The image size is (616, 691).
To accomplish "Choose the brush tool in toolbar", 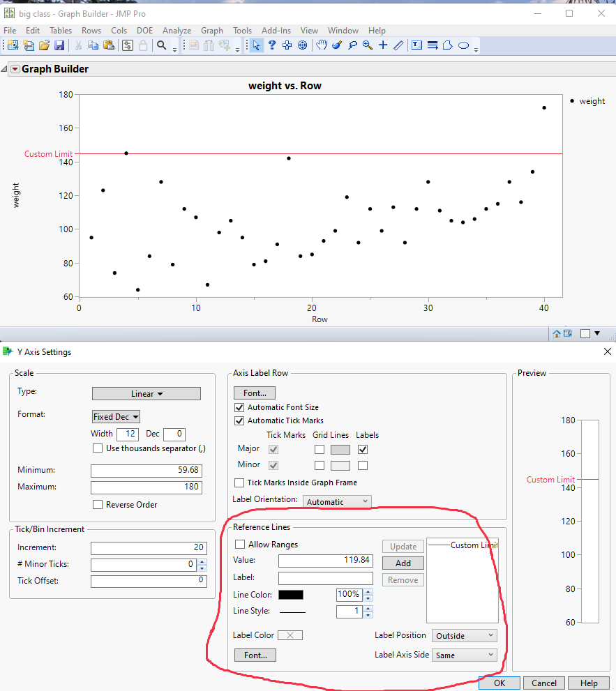I will pos(336,45).
